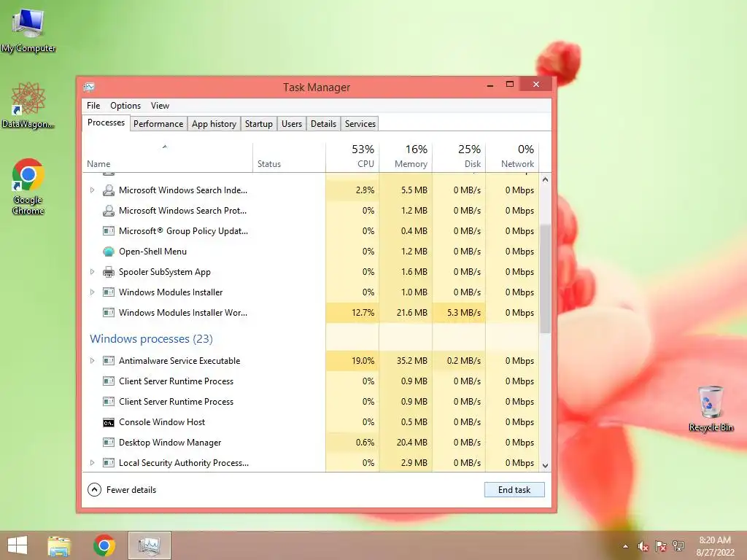Open the View menu
747x560 pixels.
[x=160, y=106]
